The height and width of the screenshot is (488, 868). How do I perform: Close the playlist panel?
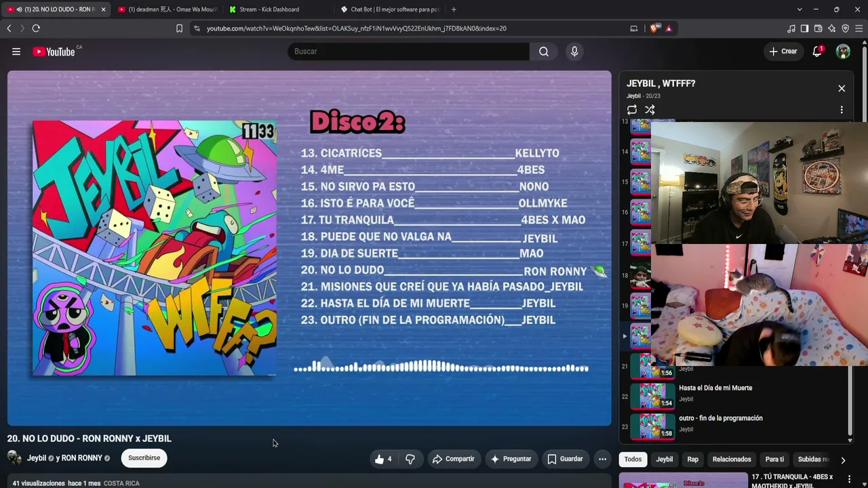(842, 89)
